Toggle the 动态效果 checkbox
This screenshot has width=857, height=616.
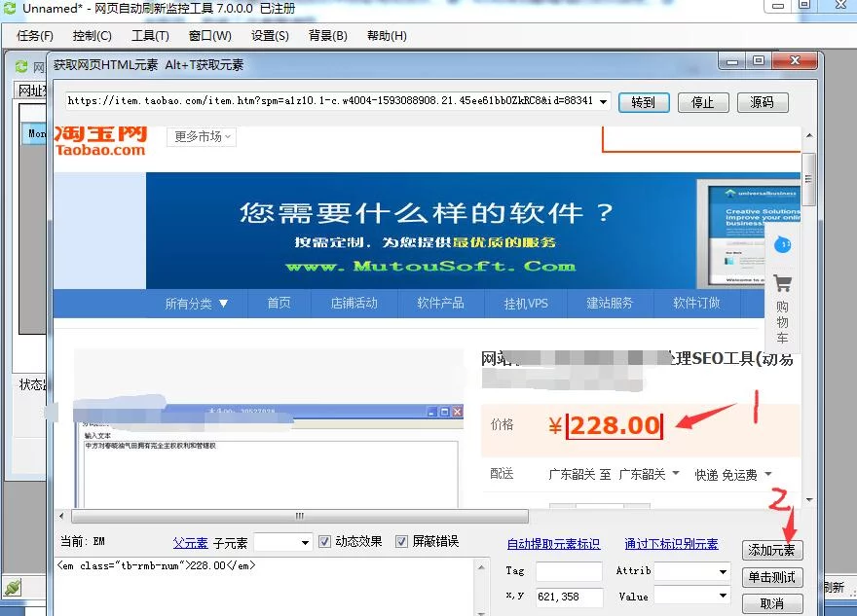pyautogui.click(x=324, y=541)
